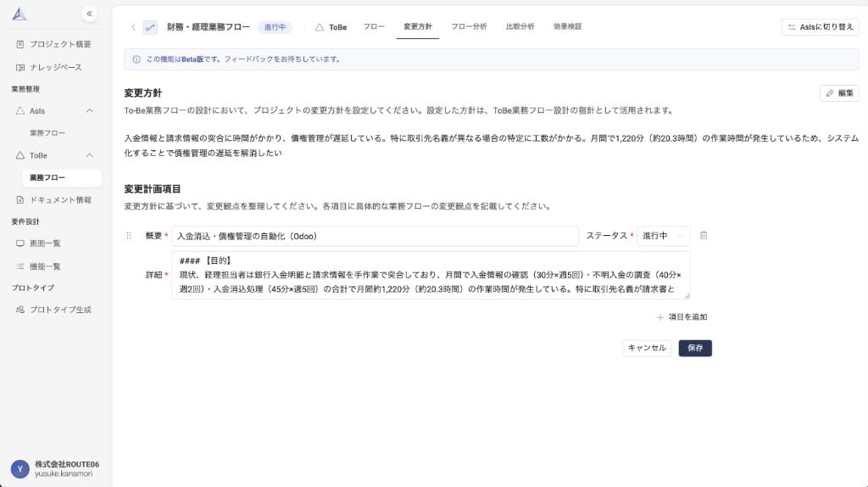Click the キャンセル button
This screenshot has width=868, height=487.
[647, 348]
